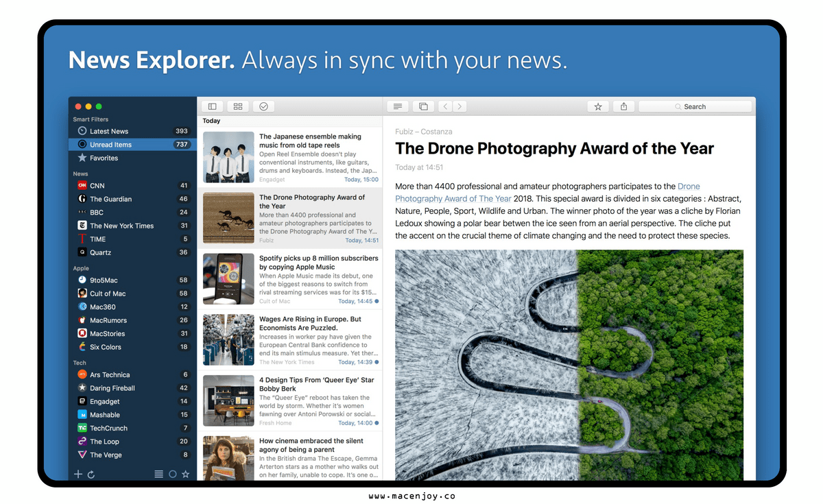Click the Wages article factory thumbnail

[228, 340]
